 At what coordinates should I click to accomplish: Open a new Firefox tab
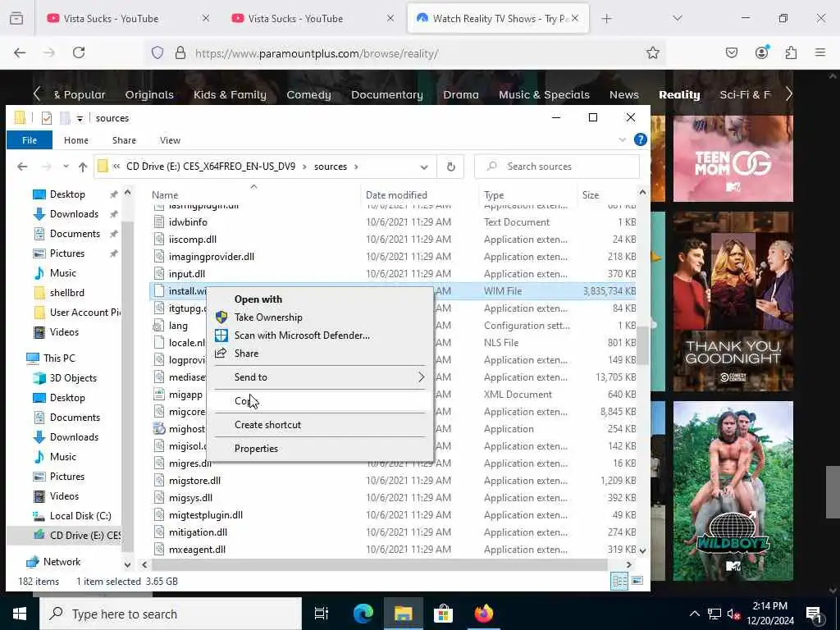tap(606, 19)
